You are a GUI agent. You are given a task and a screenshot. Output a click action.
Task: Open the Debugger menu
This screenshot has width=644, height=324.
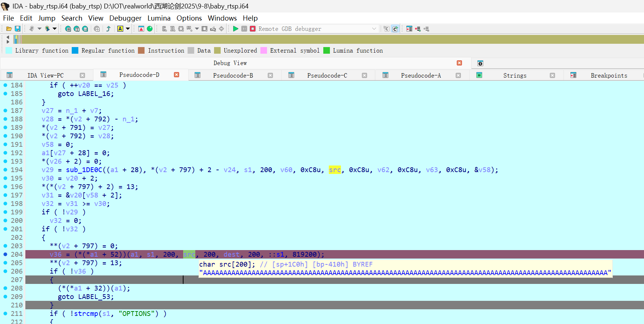coord(125,18)
